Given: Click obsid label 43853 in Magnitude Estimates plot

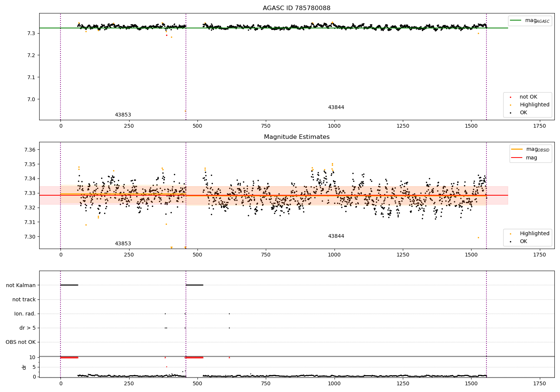Looking at the screenshot, I should pos(123,244).
